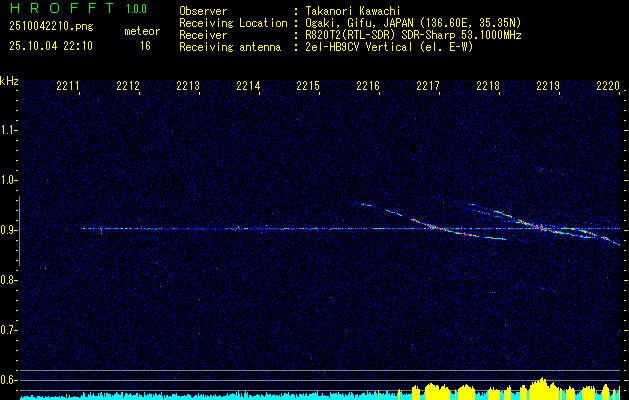
Task: Click the Receiver field label
Action: [x=203, y=35]
